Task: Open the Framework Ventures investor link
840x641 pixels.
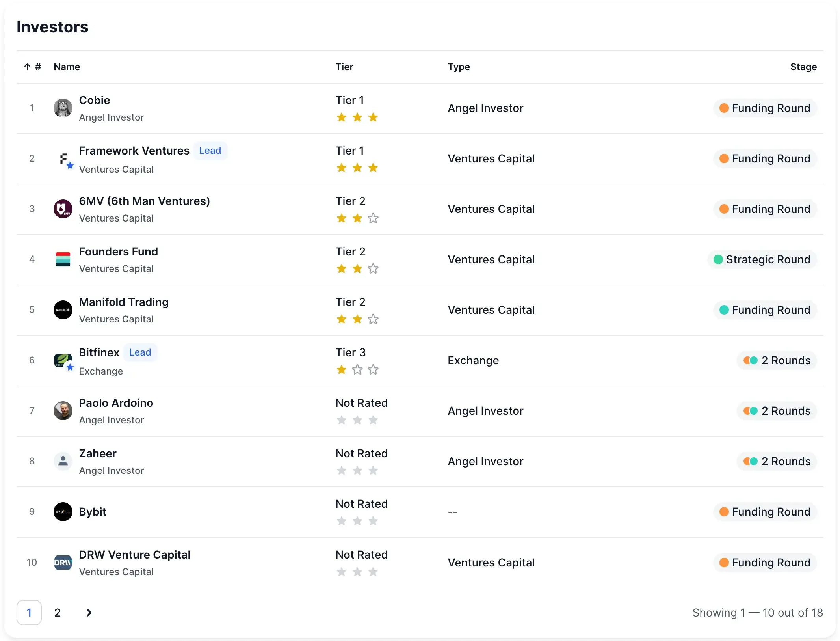Action: pos(134,151)
